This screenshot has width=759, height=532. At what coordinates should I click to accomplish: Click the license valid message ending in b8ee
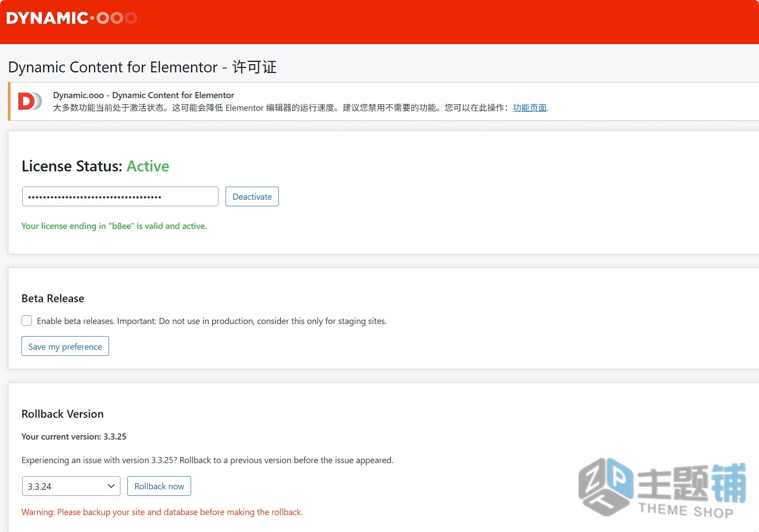click(x=114, y=226)
